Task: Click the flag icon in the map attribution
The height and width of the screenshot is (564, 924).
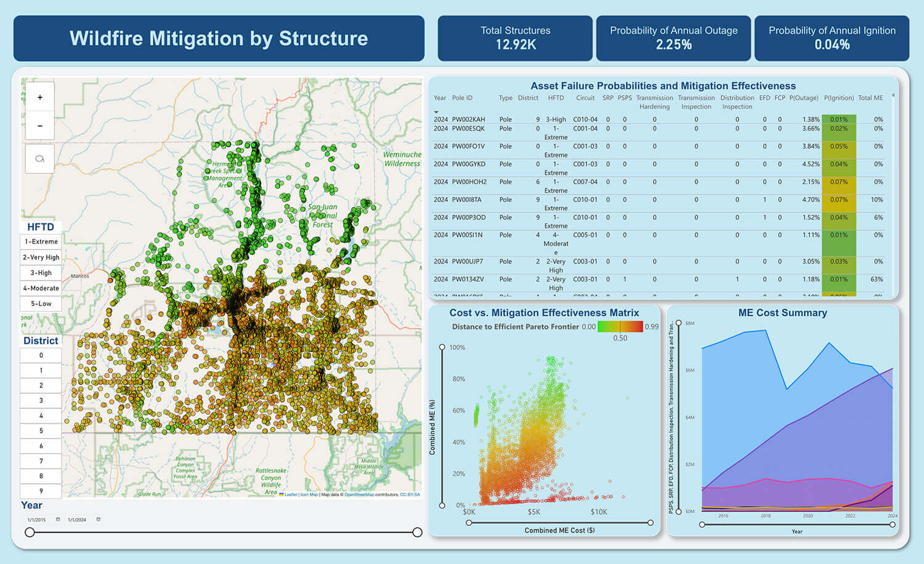Action: 282,494
